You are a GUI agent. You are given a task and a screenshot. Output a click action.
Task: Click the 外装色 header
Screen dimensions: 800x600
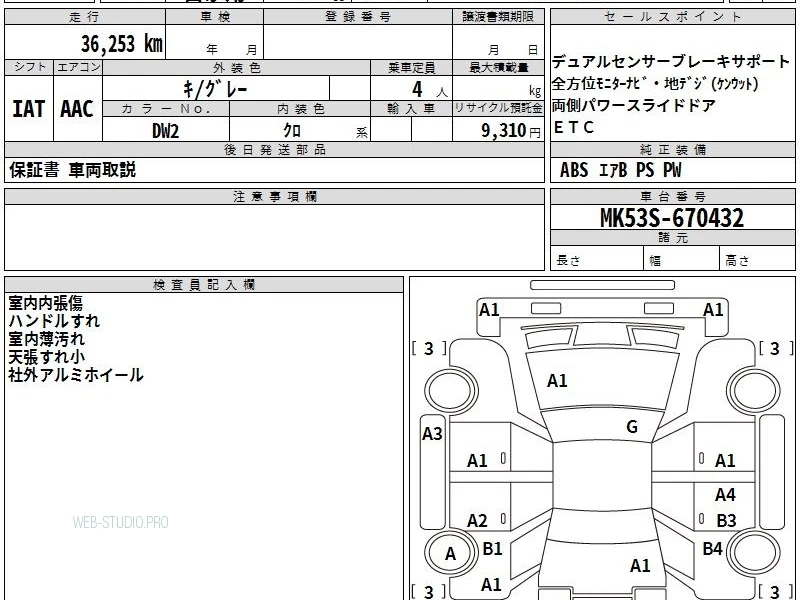click(x=237, y=68)
